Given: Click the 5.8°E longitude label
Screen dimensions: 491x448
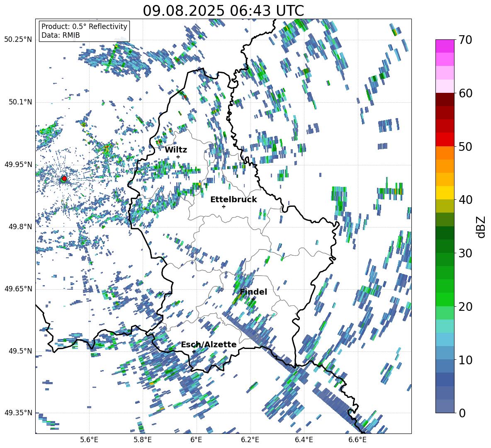Looking at the screenshot, I should click(143, 440).
